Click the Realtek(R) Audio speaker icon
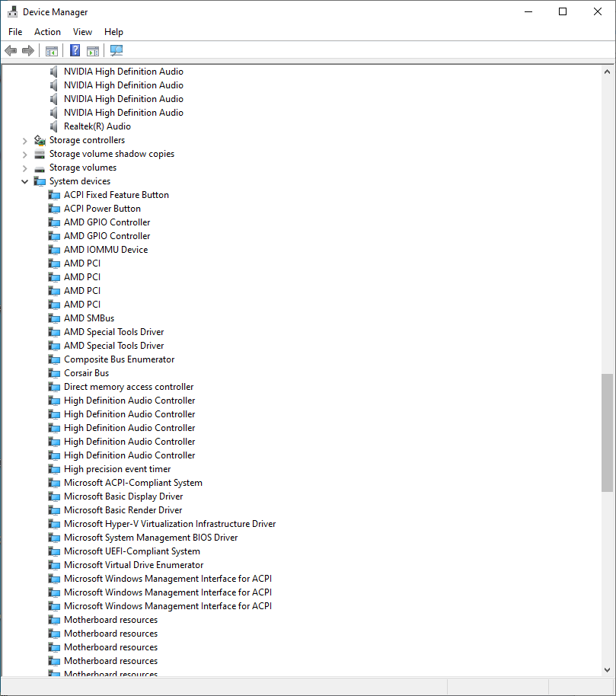Screen dimensions: 616x696 point(54,126)
